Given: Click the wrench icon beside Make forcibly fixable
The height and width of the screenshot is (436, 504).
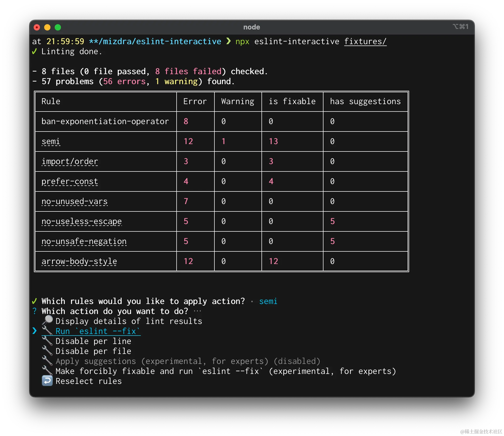Looking at the screenshot, I should point(47,371).
